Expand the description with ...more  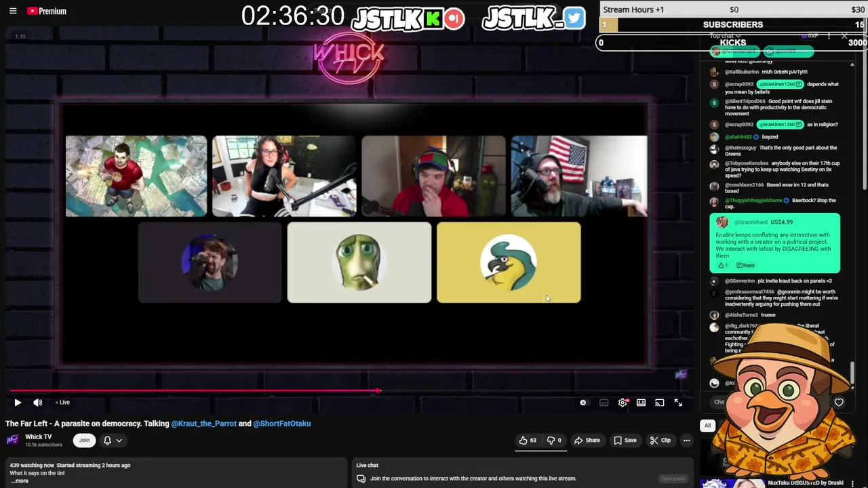(19, 481)
